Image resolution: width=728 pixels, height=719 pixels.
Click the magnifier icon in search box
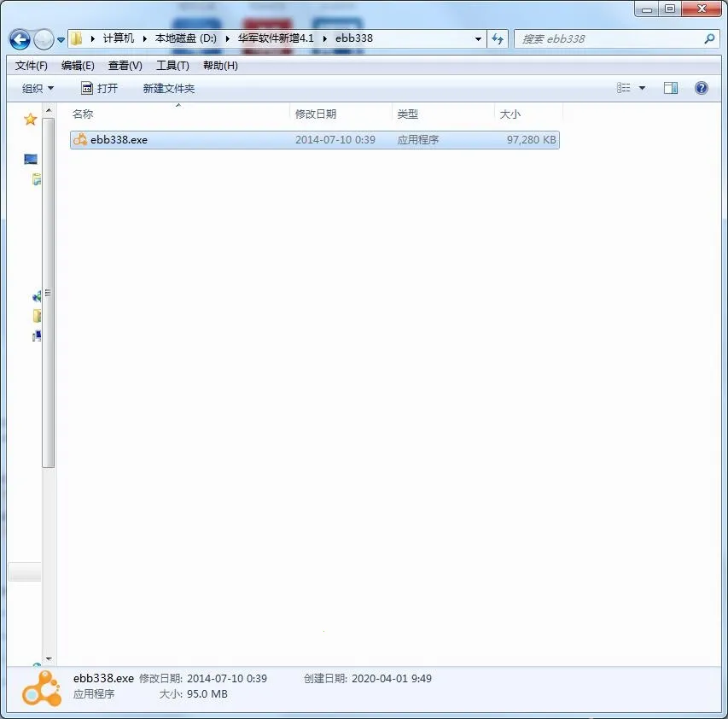[x=709, y=38]
